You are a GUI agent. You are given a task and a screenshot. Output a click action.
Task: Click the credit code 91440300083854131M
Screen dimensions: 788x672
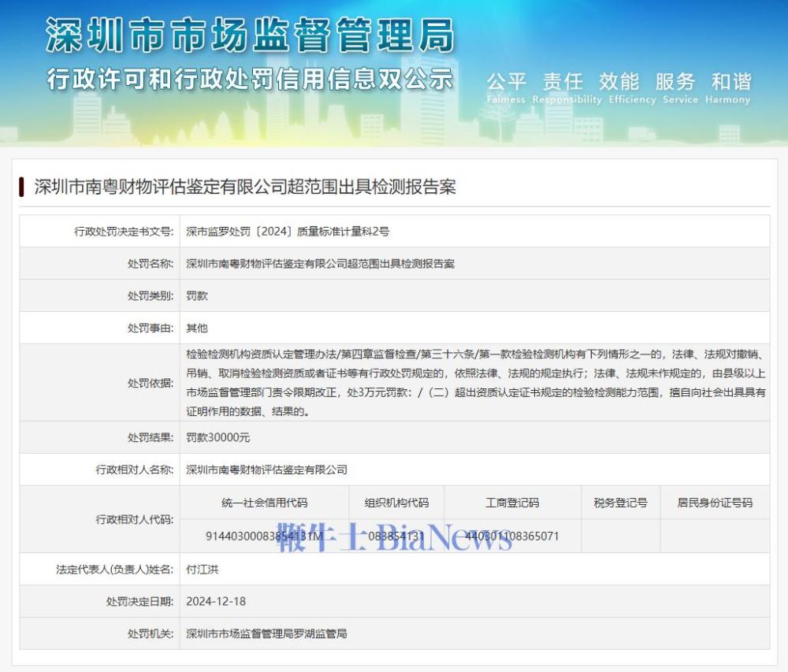pyautogui.click(x=264, y=536)
